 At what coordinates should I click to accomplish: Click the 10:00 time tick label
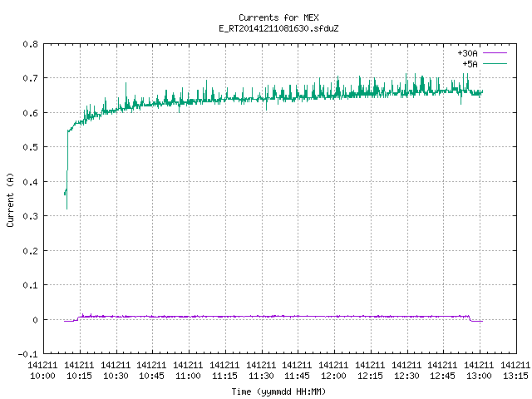click(42, 376)
